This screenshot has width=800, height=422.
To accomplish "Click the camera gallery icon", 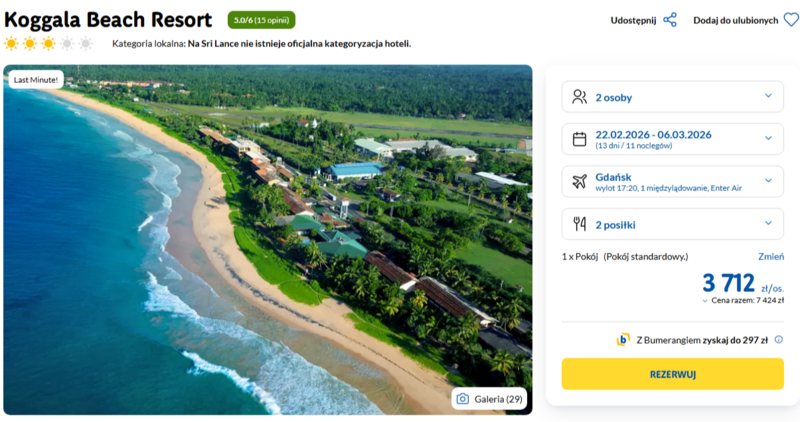I will coord(463,399).
